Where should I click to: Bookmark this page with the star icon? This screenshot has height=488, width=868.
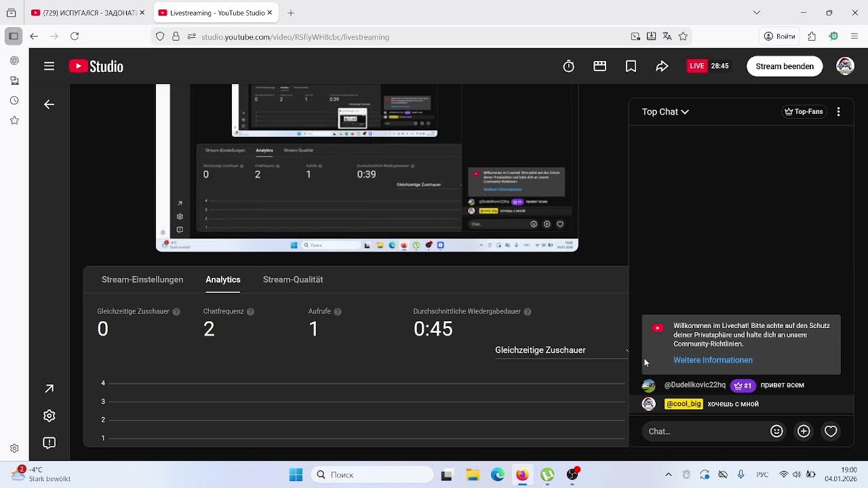pos(683,37)
